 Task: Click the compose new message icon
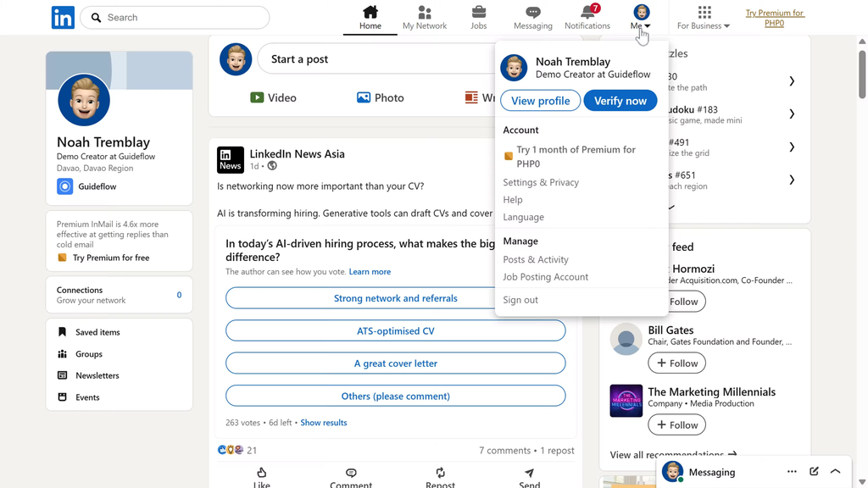814,472
